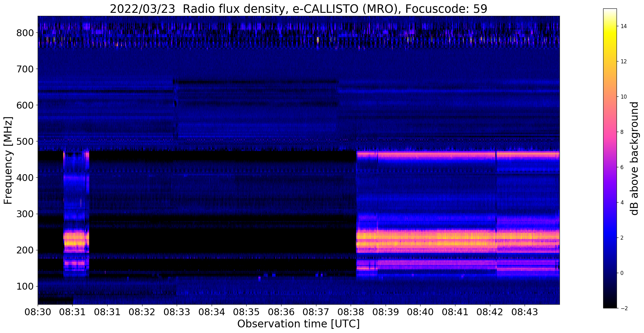This screenshot has width=644, height=333.
Task: Click the colorbar tick label 6
Action: (x=622, y=167)
